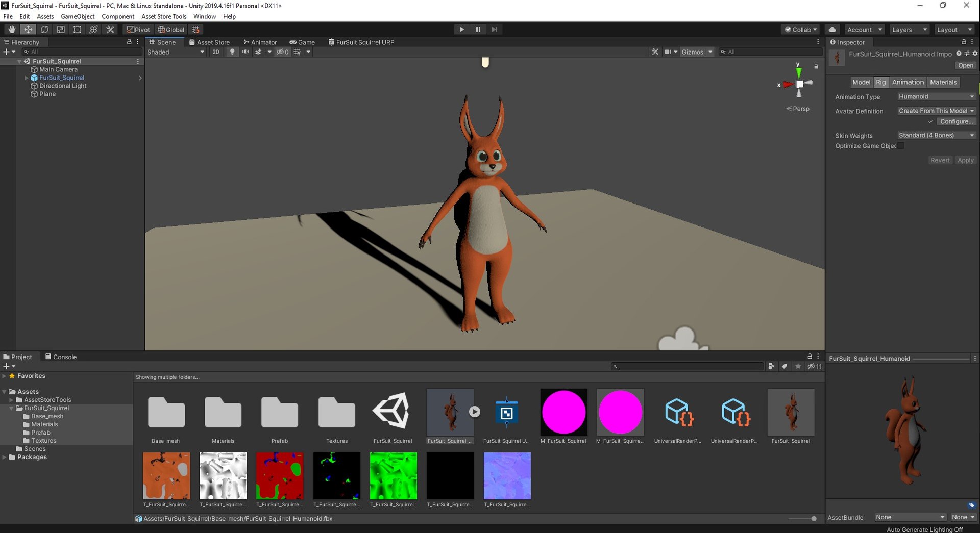Click the Apply button
The width and height of the screenshot is (980, 533).
coord(965,160)
